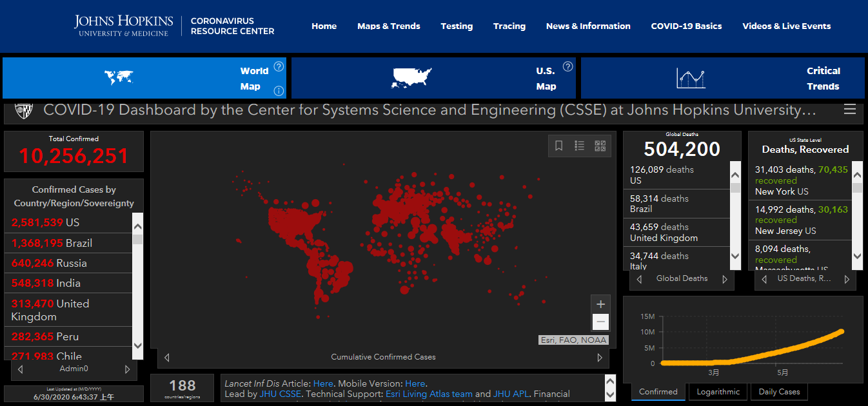
Task: Select '2,581,539 US' in confirmed cases list
Action: coord(68,223)
